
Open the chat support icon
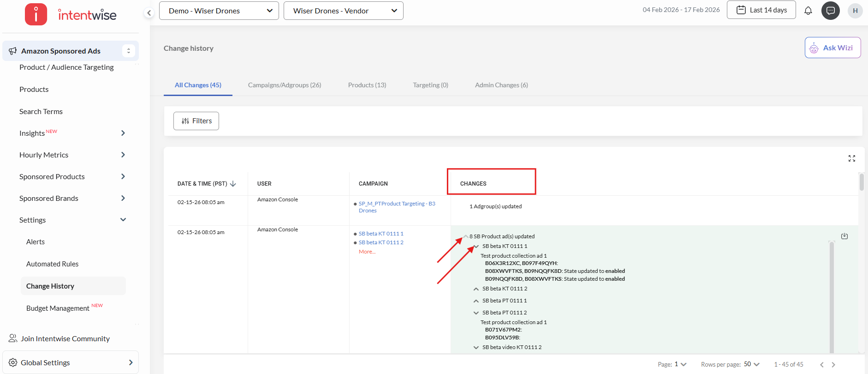(x=830, y=11)
